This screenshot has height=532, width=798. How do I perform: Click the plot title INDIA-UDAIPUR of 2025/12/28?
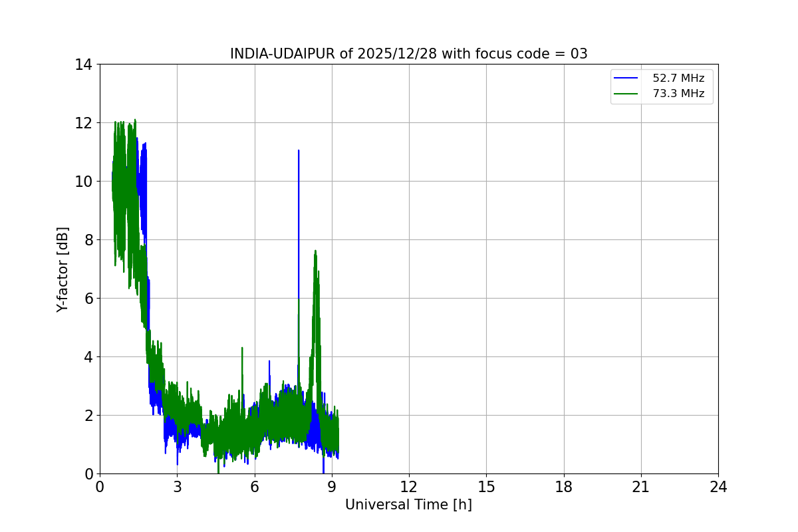pyautogui.click(x=409, y=54)
